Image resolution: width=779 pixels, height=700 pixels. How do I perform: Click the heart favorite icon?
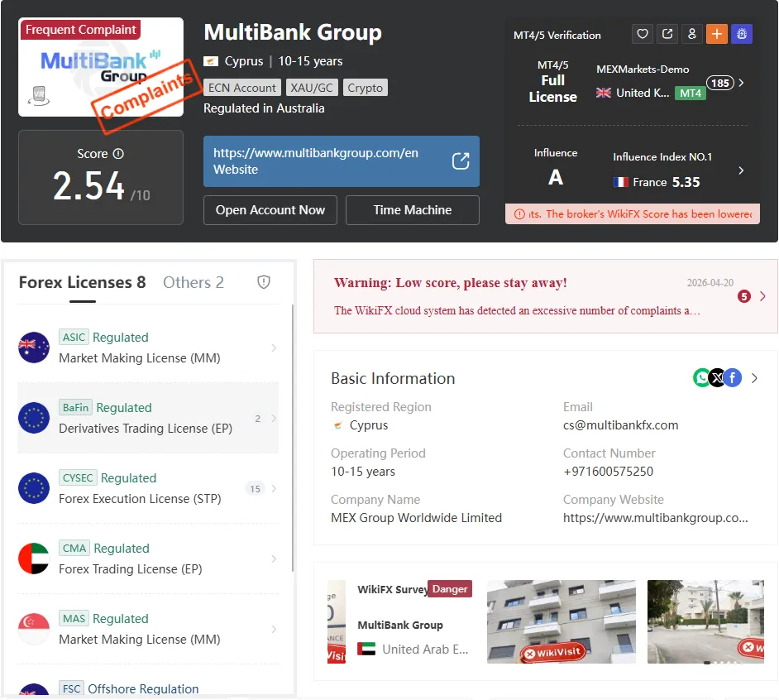tap(643, 34)
